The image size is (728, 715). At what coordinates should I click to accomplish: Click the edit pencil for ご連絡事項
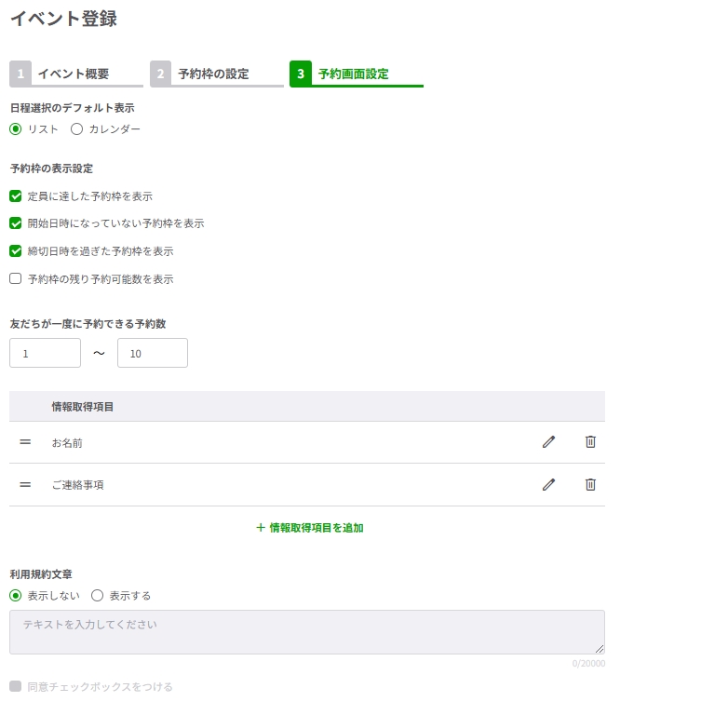pyautogui.click(x=548, y=484)
